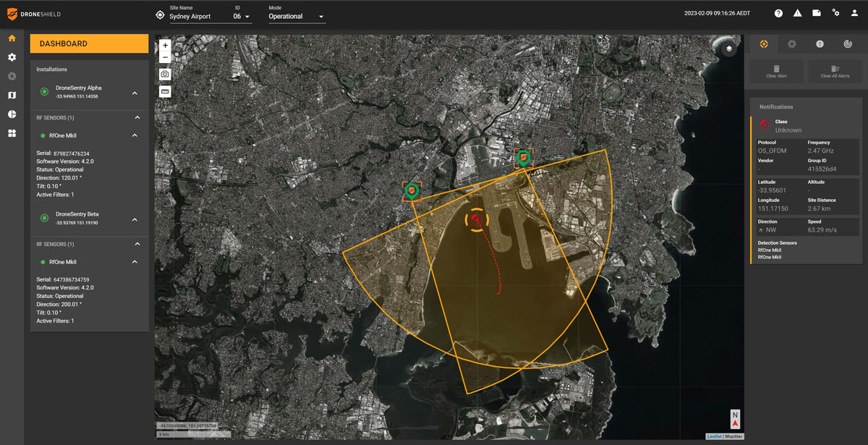Zoom in the map with the plus button
868x445 pixels.
click(165, 45)
